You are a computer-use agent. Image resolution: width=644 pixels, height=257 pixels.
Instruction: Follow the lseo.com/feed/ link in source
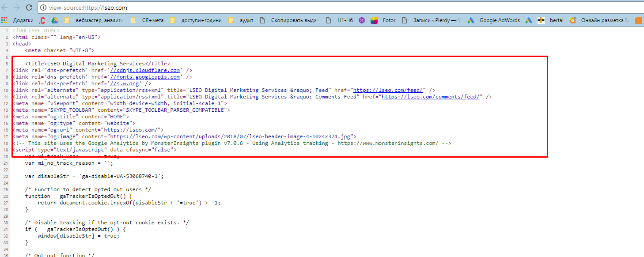388,90
